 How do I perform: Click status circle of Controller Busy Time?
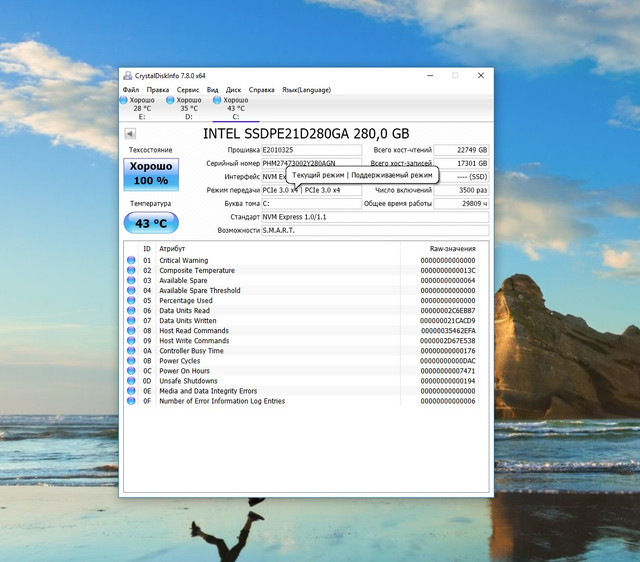[x=131, y=351]
